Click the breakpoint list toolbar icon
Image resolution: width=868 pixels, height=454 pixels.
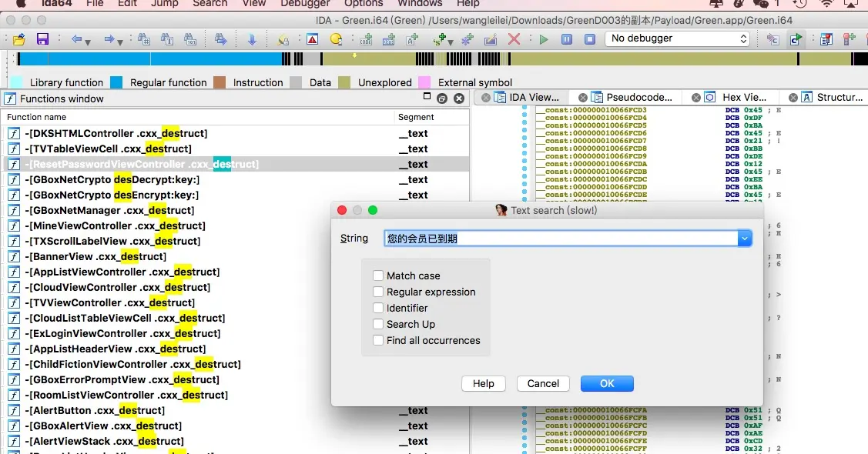pos(826,39)
